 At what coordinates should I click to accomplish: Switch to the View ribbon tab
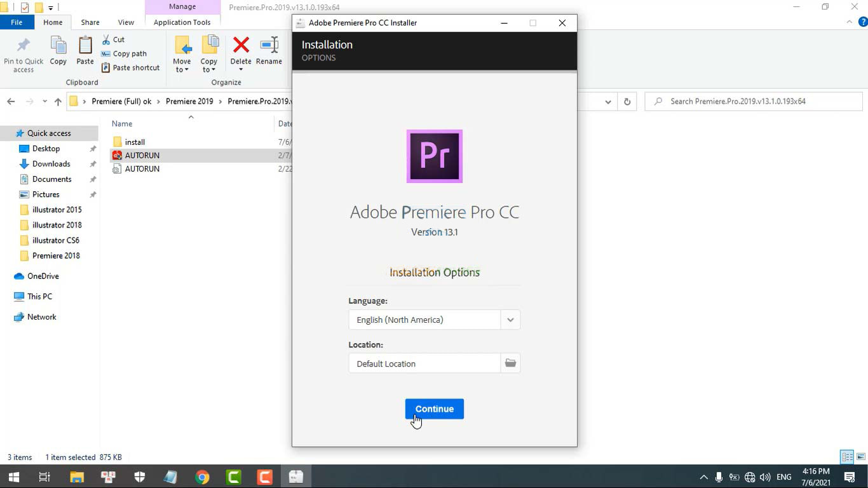tap(126, 22)
